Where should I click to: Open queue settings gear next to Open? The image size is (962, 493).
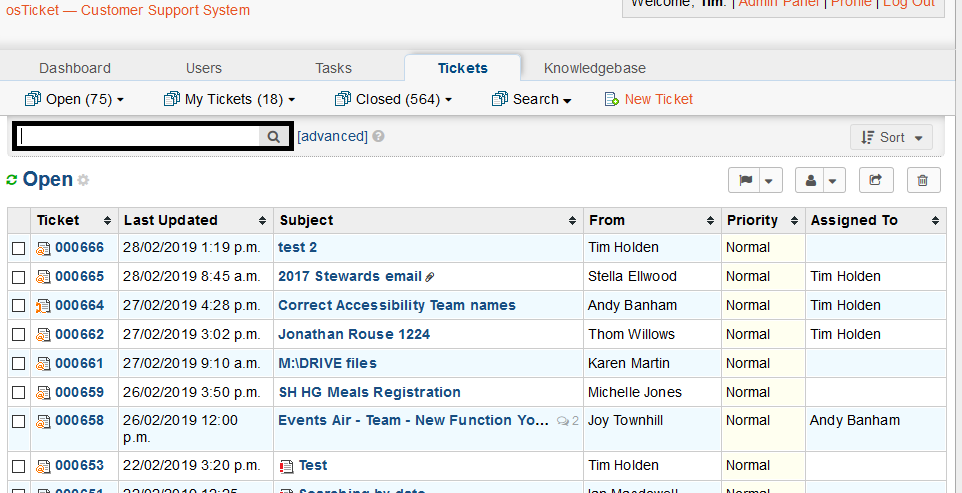pos(84,181)
